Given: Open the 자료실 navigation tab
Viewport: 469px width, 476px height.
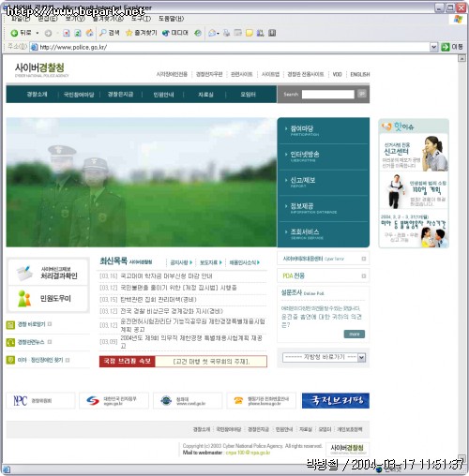Looking at the screenshot, I should tap(205, 95).
